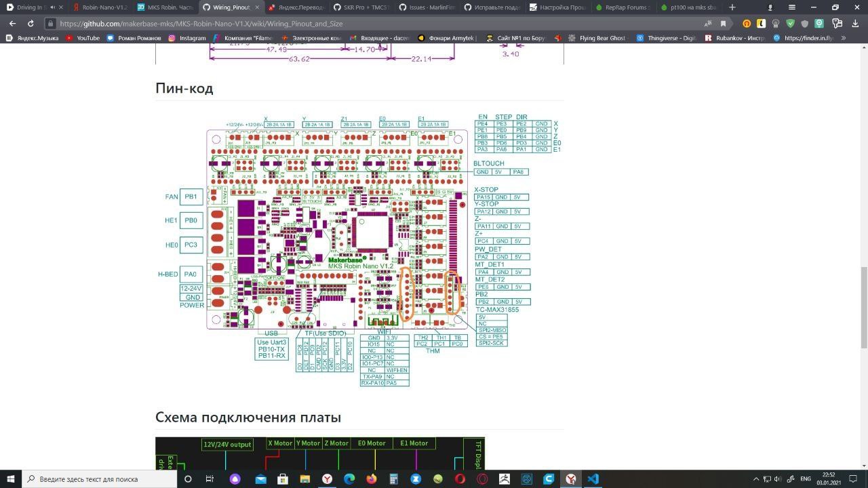Open the board wiring diagram image below
The width and height of the screenshot is (868, 488).
tap(320, 453)
